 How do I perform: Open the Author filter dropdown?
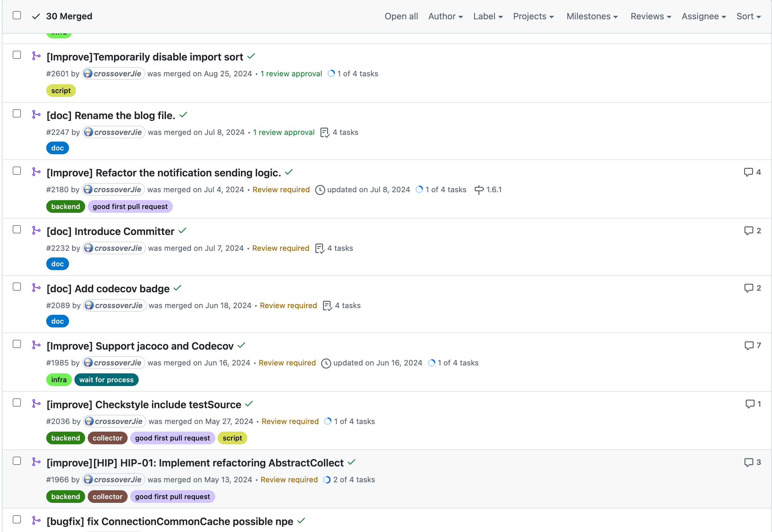[445, 16]
